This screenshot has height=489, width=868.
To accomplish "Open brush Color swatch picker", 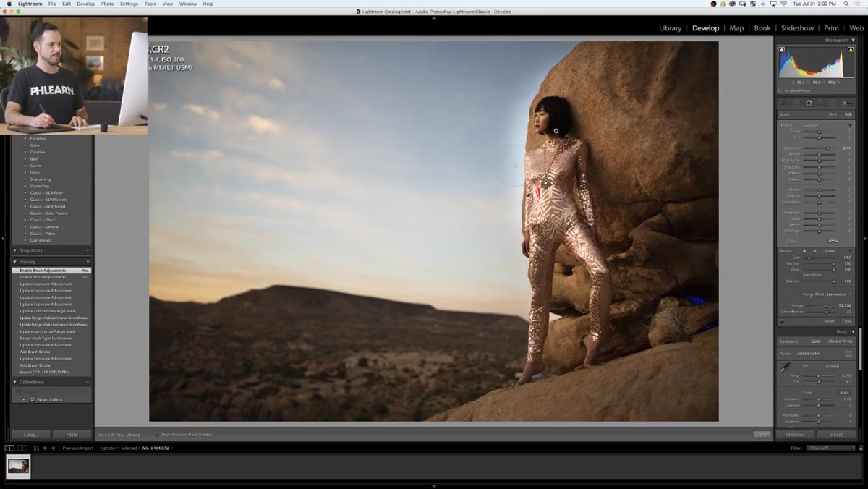I will [x=833, y=241].
